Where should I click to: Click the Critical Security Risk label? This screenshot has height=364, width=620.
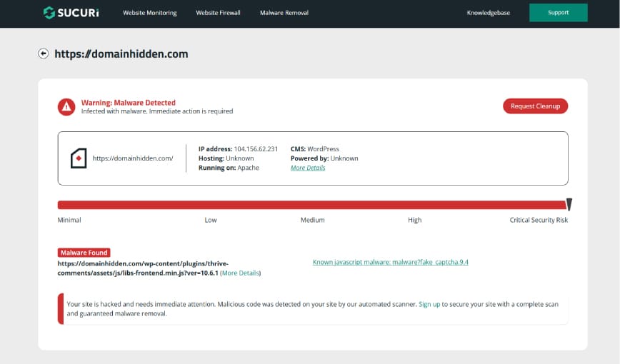coord(539,220)
